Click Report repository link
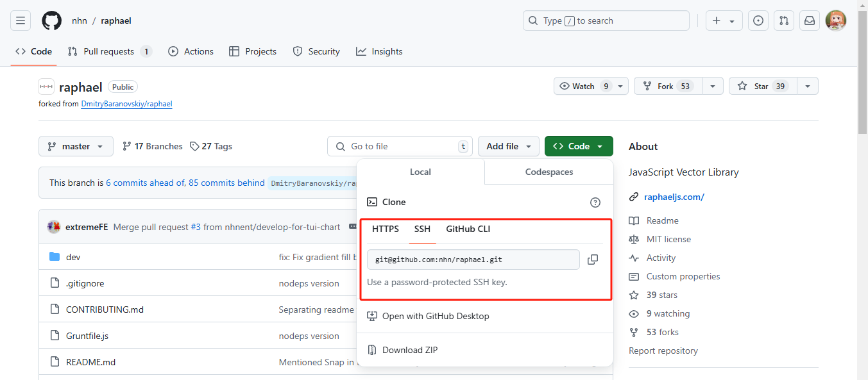Viewport: 868px width, 380px height. click(x=663, y=351)
